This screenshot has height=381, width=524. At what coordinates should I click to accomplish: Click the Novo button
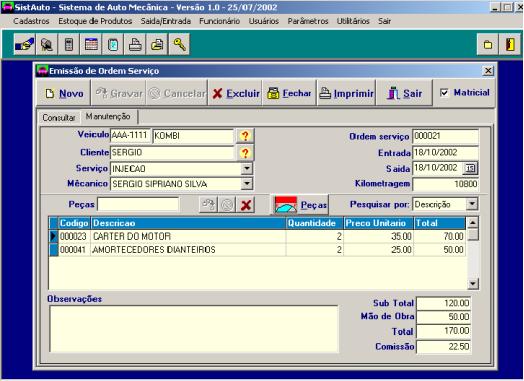[64, 93]
